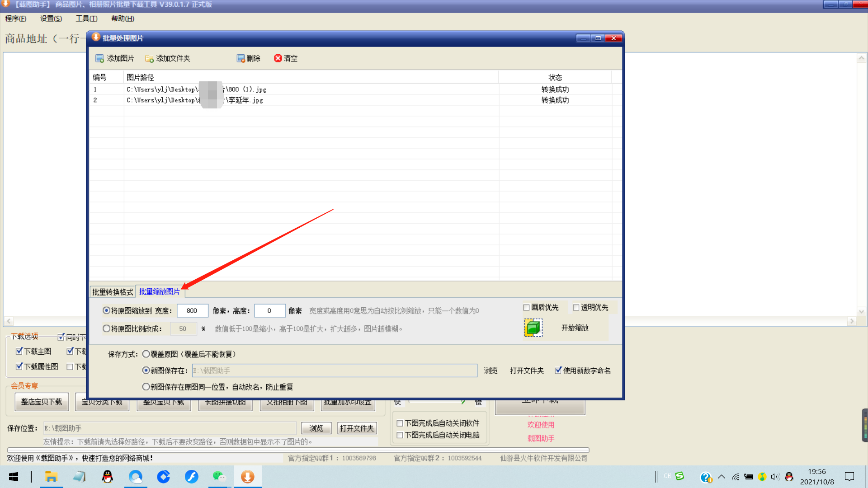Toggle 'Use new numeric naming' checkbox
The height and width of the screenshot is (488, 868).
click(558, 370)
